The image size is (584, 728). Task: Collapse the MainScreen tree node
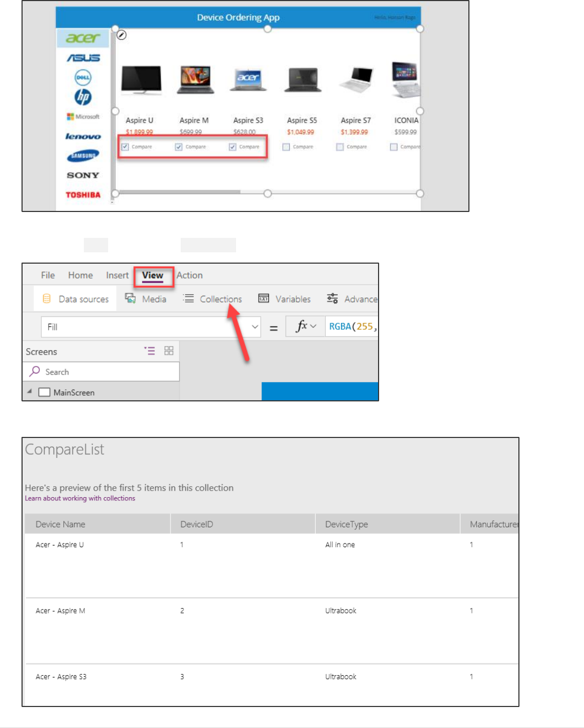click(x=30, y=392)
